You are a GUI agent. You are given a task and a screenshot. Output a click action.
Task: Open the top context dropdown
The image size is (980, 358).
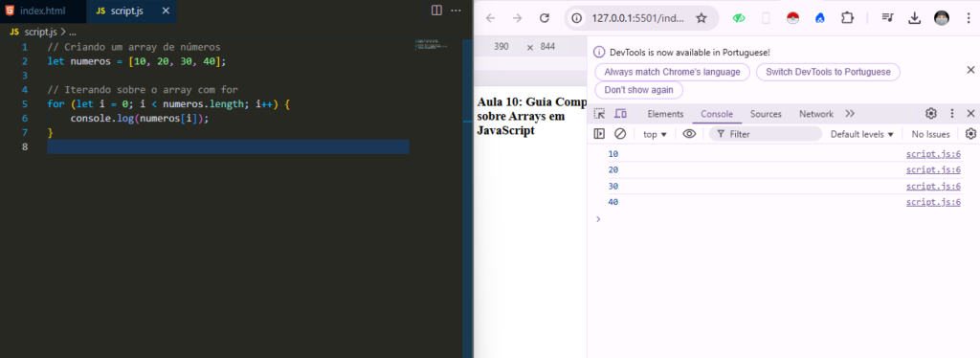[655, 134]
